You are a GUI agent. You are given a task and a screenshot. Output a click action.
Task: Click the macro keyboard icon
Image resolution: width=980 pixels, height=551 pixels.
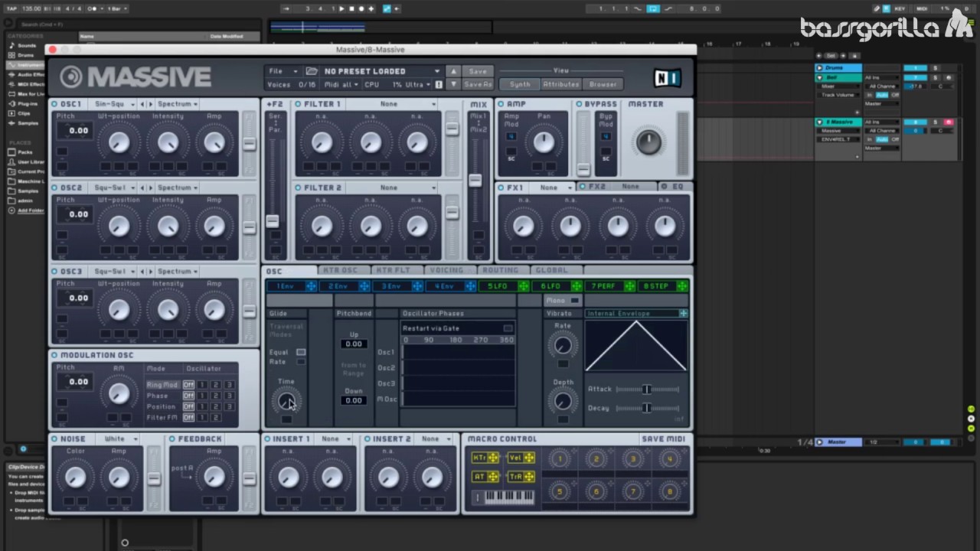tap(504, 497)
